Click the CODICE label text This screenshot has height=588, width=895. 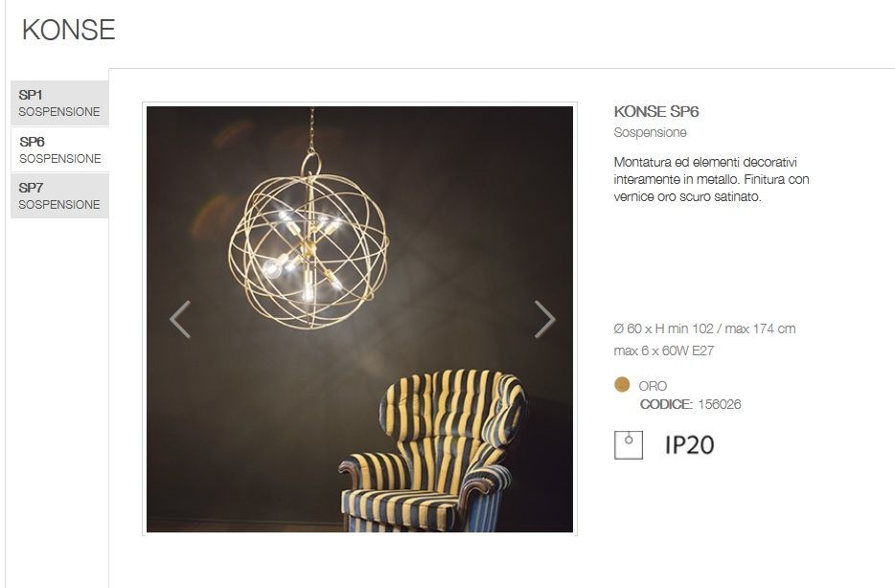click(666, 404)
